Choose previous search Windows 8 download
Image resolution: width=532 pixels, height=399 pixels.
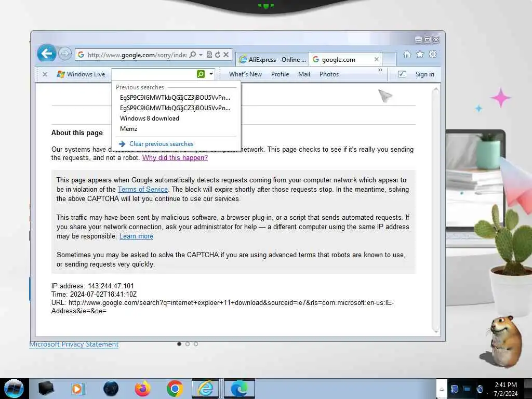coord(150,118)
